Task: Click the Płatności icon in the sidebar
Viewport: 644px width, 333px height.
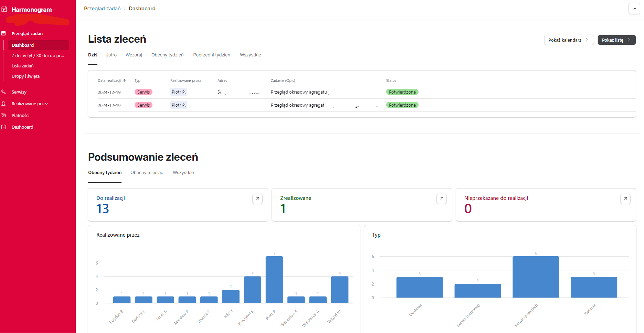Action: (x=3, y=115)
